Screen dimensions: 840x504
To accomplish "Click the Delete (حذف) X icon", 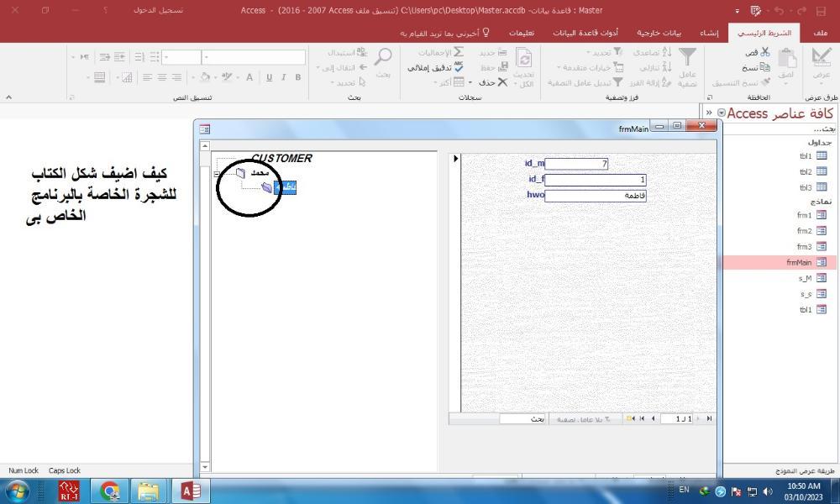I will coord(502,82).
